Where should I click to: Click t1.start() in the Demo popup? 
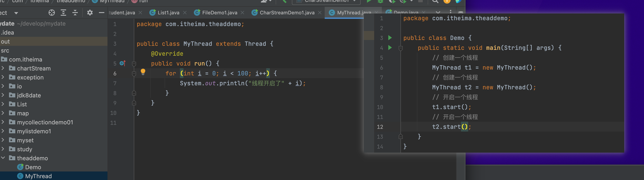452,107
